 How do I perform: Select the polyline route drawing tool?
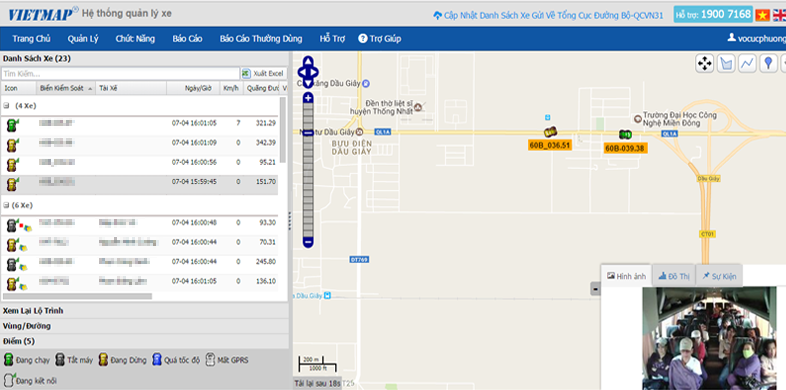[747, 63]
